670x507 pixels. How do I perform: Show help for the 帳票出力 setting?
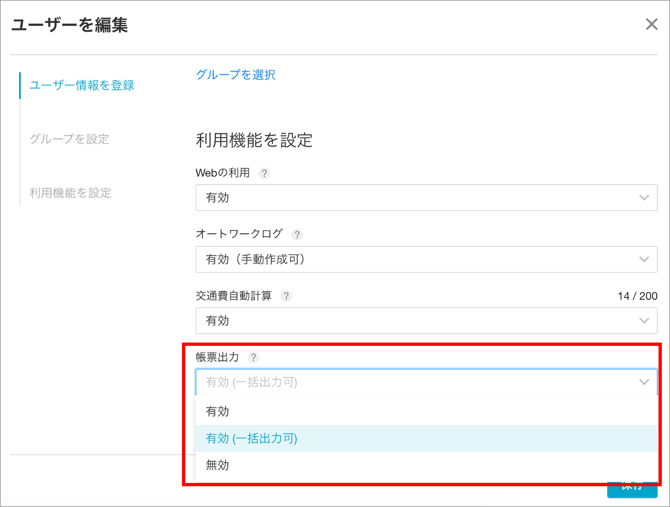[x=253, y=357]
